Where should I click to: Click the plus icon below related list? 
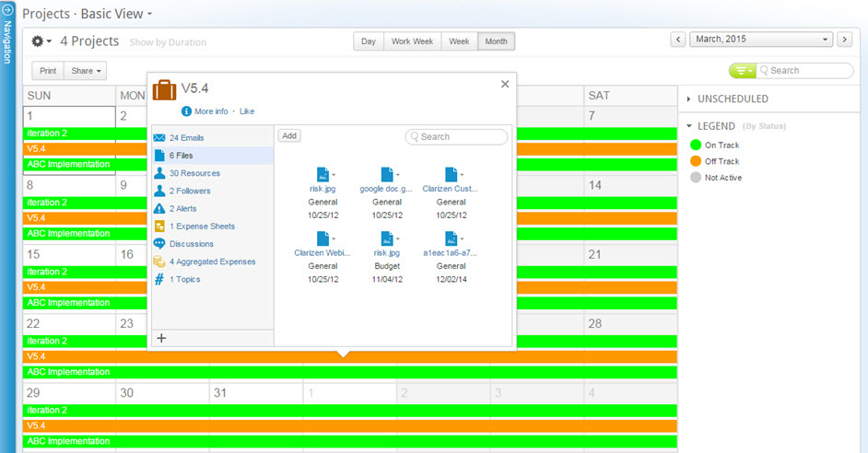pyautogui.click(x=161, y=338)
